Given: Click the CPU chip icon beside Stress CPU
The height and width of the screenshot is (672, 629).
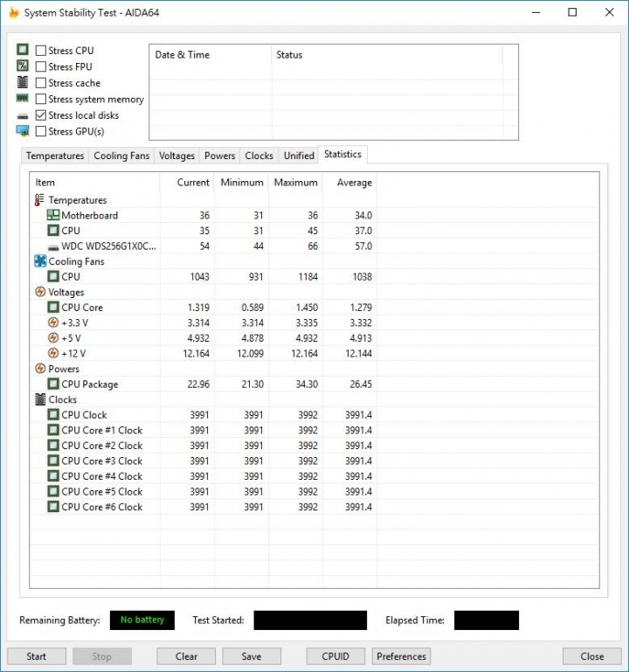Looking at the screenshot, I should [23, 49].
